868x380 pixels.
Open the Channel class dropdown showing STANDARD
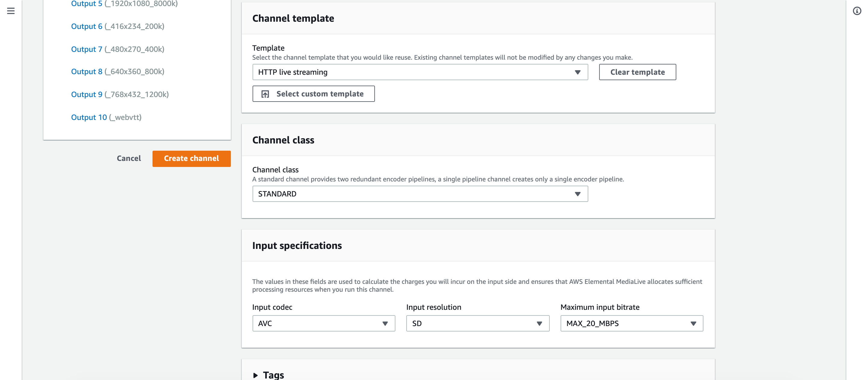pos(420,194)
